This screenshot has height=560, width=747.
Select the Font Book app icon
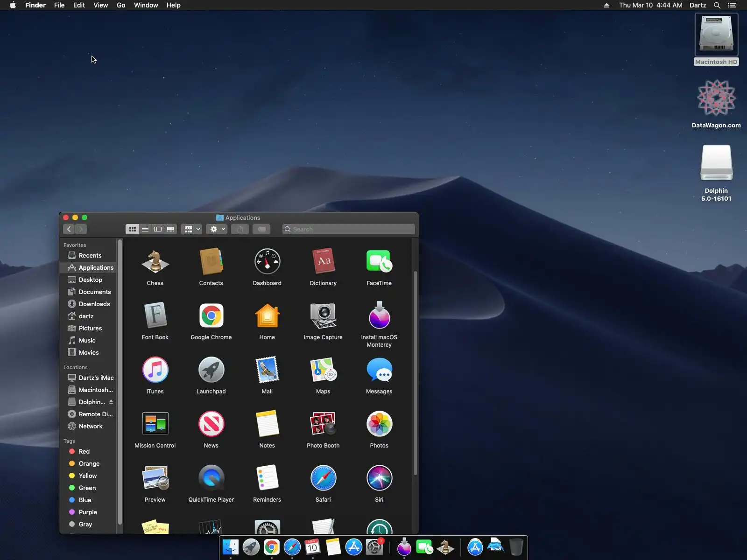155,316
